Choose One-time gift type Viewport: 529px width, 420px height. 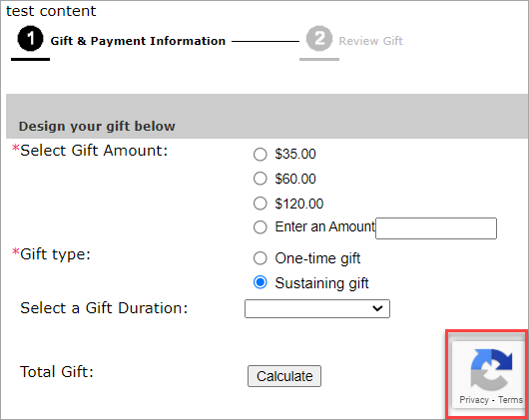tap(261, 258)
